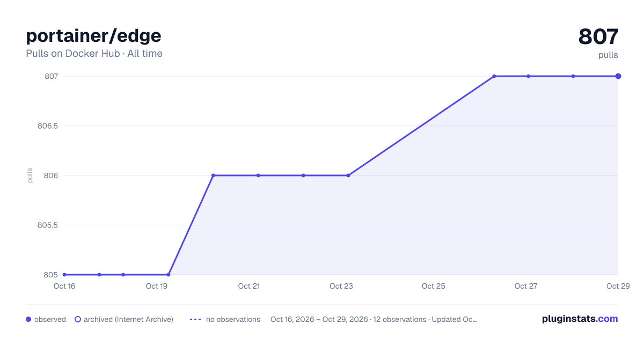The width and height of the screenshot is (644, 338).
Task: Click the 'Oct 25' x-axis label
Action: (x=434, y=286)
